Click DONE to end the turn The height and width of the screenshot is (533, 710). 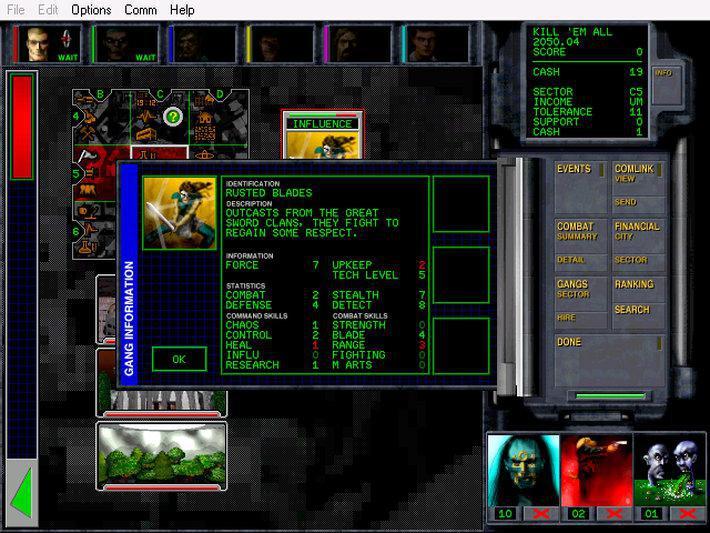(x=609, y=360)
